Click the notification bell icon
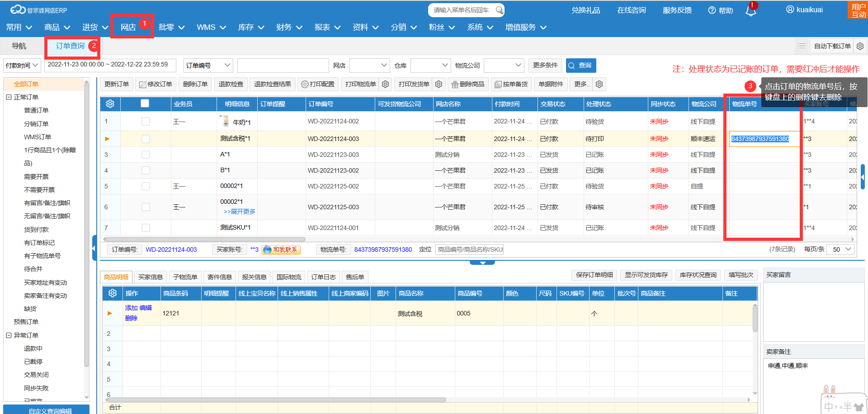Image resolution: width=868 pixels, height=414 pixels. 750,11
